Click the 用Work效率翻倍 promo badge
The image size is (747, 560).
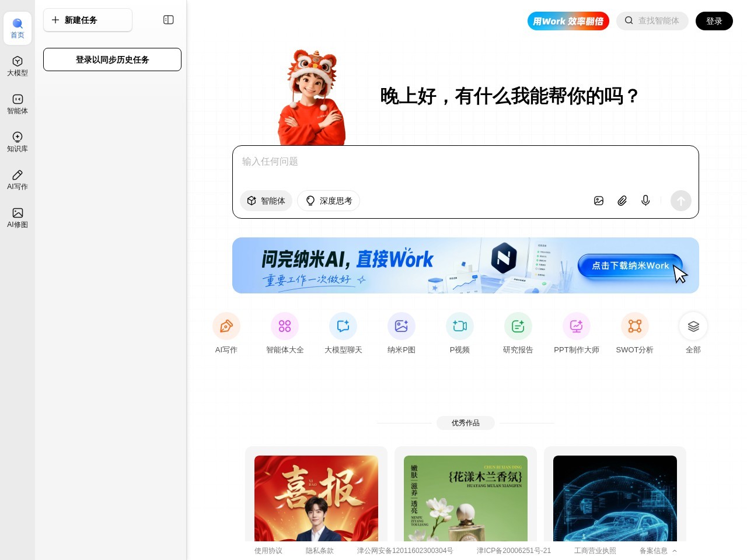568,21
